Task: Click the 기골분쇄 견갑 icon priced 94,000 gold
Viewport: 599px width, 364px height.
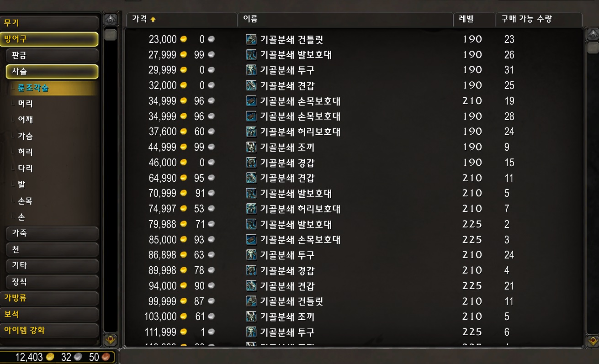Action: point(251,286)
